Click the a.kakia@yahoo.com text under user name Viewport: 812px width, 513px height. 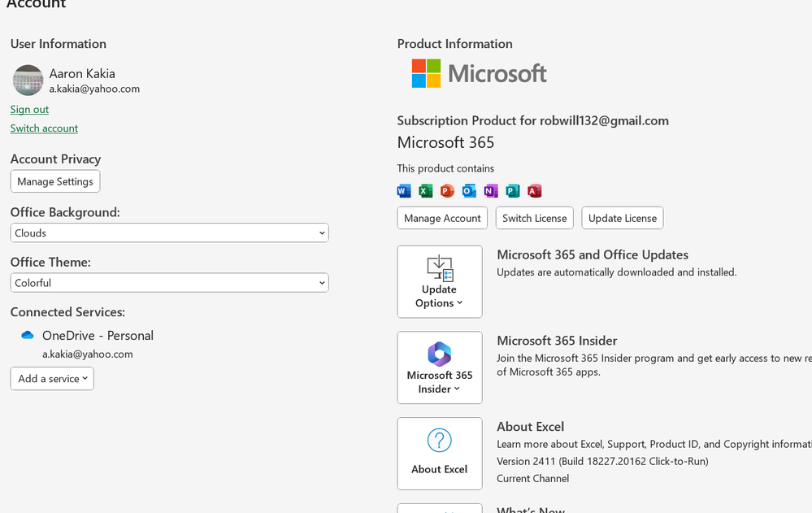94,89
